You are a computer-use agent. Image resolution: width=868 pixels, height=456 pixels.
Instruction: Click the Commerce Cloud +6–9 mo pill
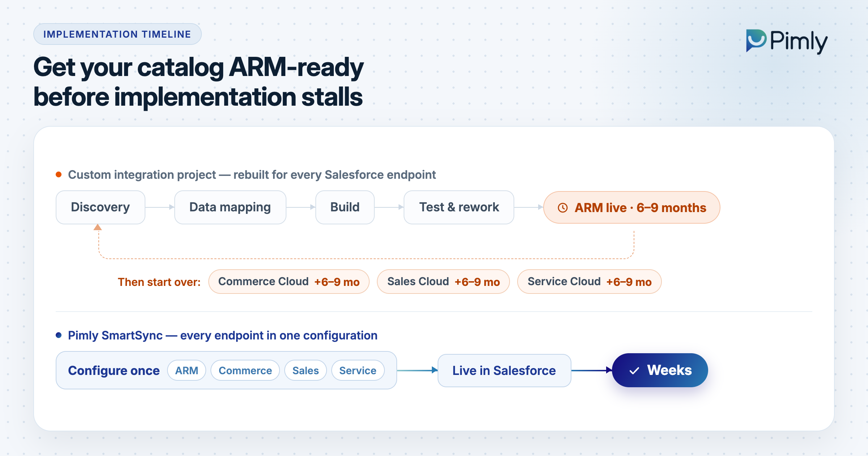point(289,282)
